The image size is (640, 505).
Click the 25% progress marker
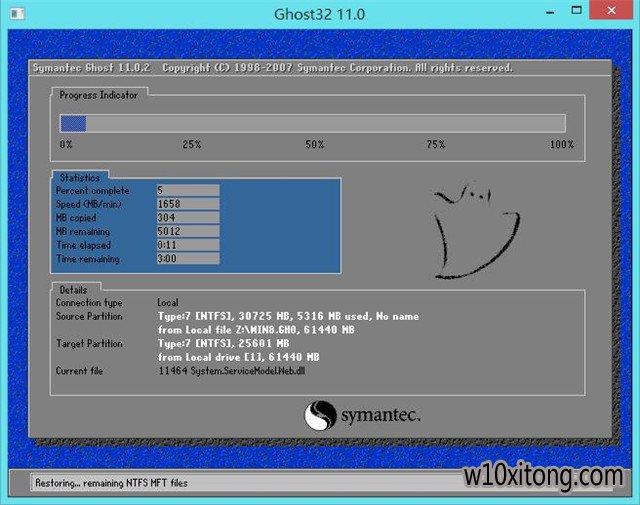point(192,145)
